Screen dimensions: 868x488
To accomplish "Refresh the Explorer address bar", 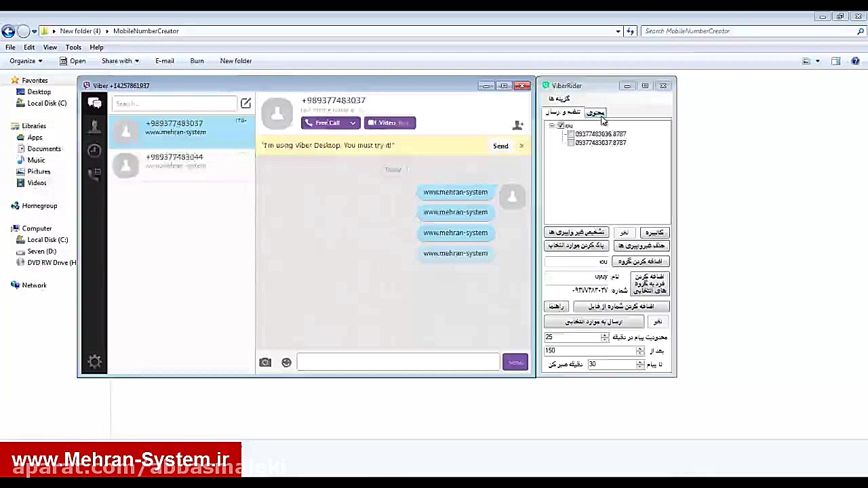I will pos(630,31).
